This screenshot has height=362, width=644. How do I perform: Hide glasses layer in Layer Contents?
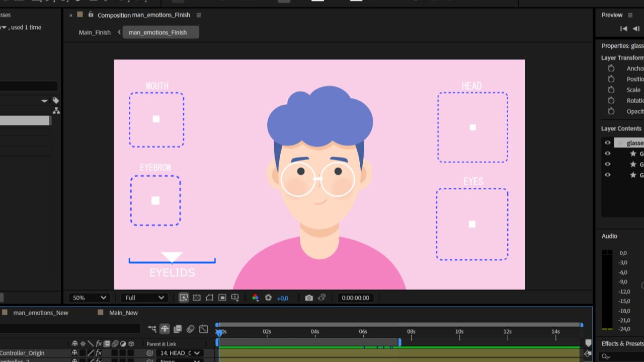pyautogui.click(x=607, y=143)
